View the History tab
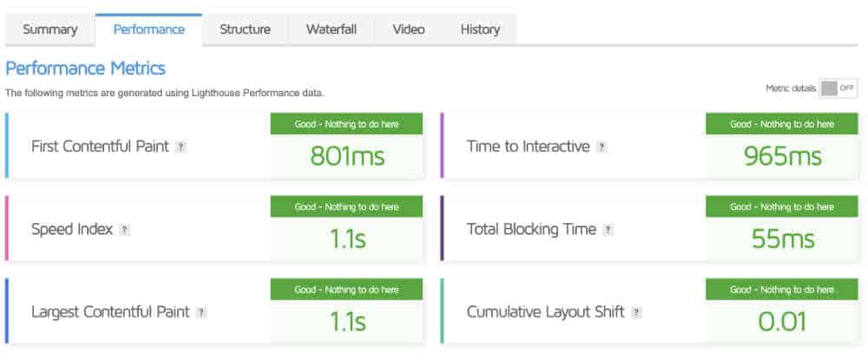 (x=480, y=29)
